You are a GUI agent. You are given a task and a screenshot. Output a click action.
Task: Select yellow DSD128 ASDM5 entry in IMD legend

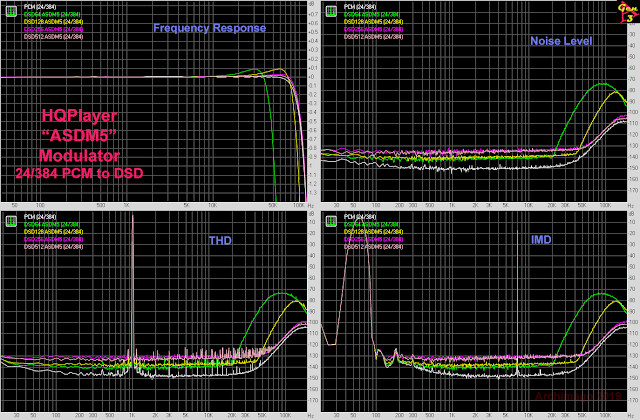373,232
